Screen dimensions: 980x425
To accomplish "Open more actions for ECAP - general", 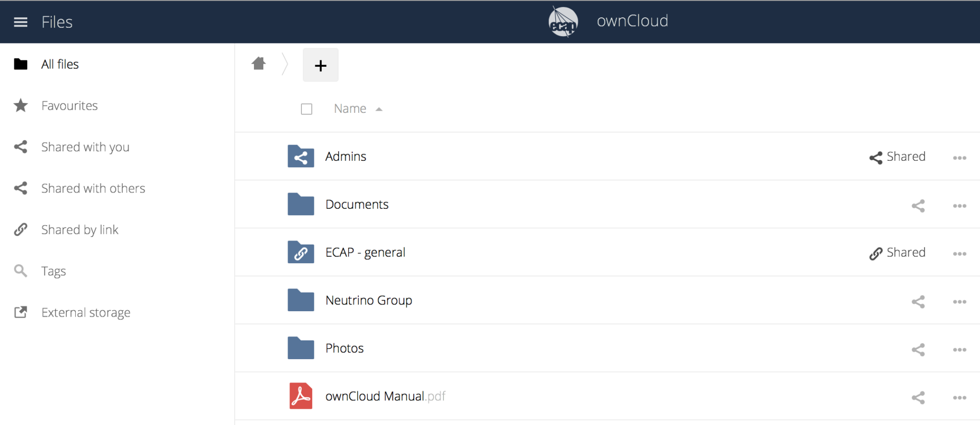I will click(x=959, y=254).
